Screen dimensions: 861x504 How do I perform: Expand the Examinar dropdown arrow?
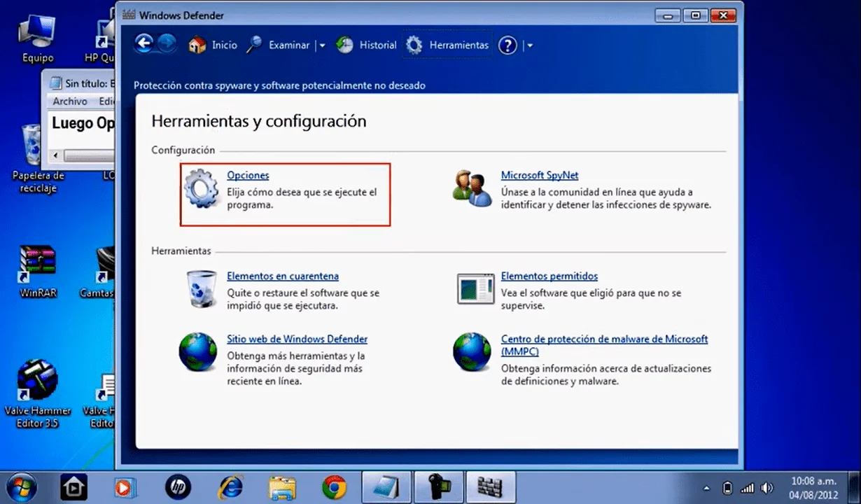coord(322,45)
